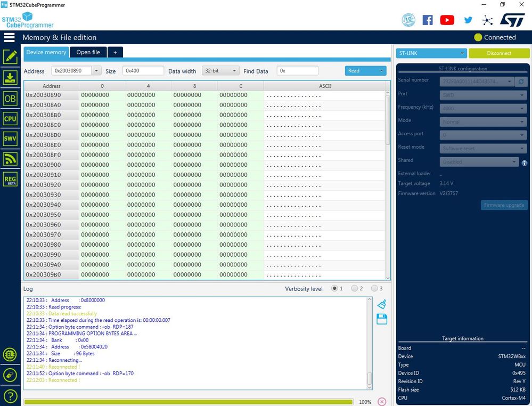Image resolution: width=532 pixels, height=406 pixels.
Task: Cancel the operation next to progress bar
Action: [382, 402]
